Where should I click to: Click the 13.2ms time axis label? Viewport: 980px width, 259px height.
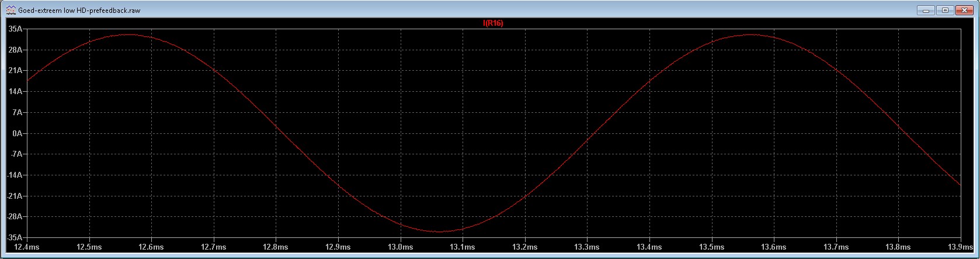point(525,247)
